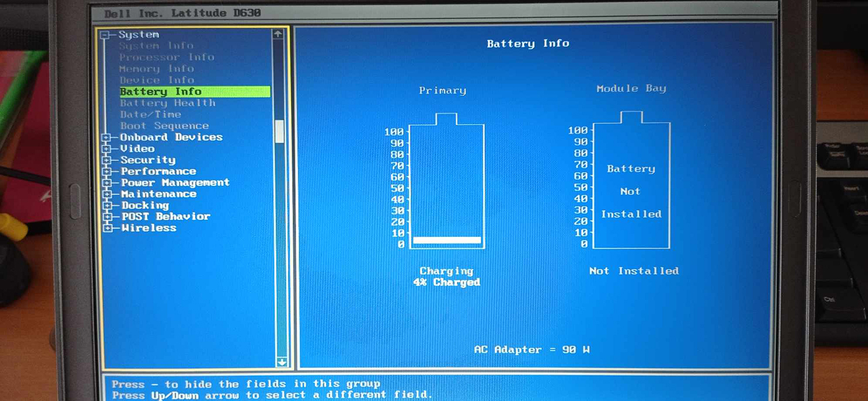Click the Performance label

pos(158,172)
